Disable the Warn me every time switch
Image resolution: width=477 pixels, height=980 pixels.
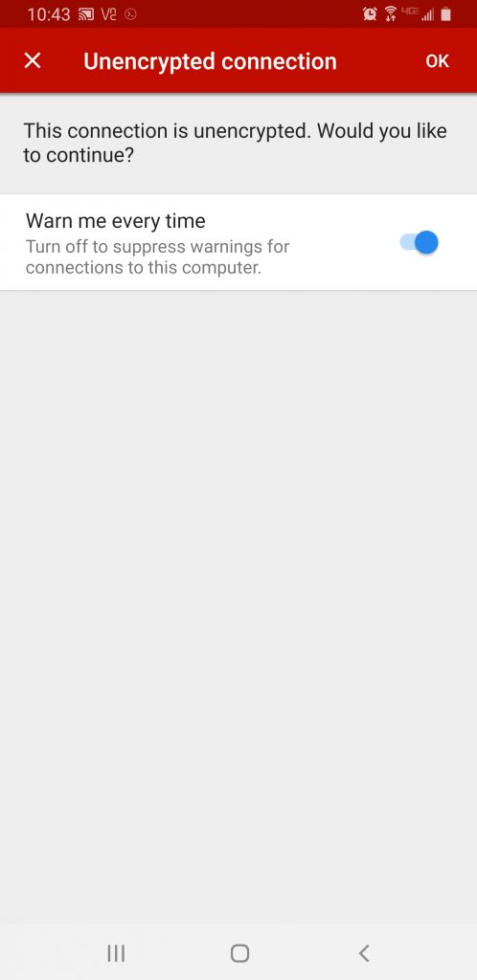pyautogui.click(x=419, y=242)
